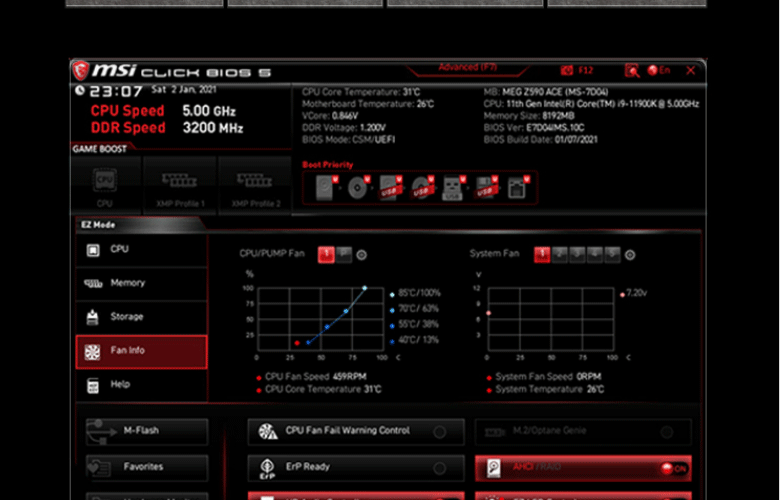Click the DDR Speed 3200 MHz readout

(167, 128)
